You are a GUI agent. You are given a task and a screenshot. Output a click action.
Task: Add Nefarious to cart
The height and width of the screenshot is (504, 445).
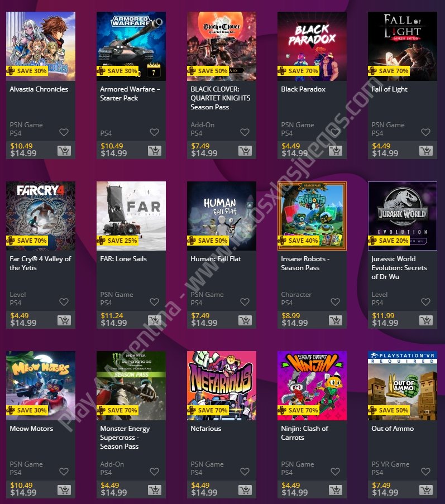(245, 490)
